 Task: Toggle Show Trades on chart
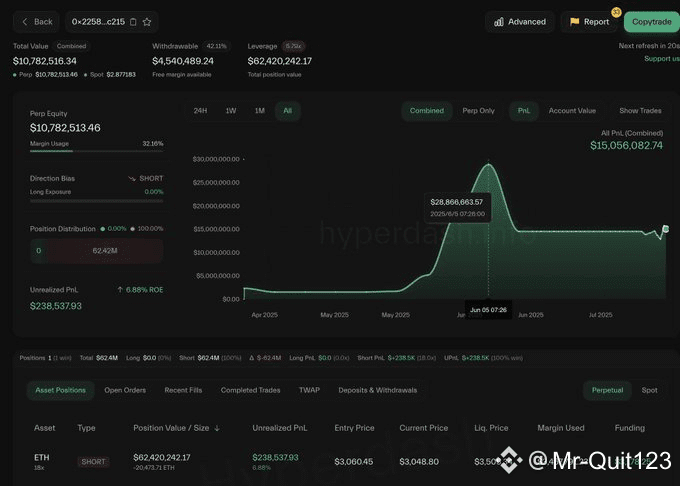pos(640,111)
